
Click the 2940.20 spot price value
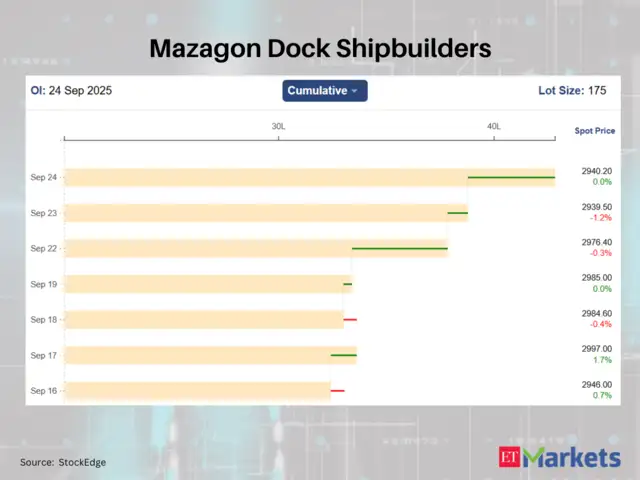pos(596,171)
